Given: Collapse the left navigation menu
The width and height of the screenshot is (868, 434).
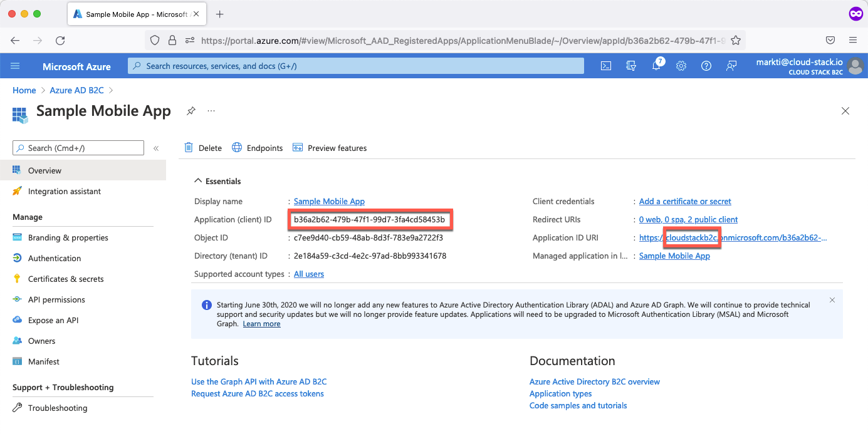Looking at the screenshot, I should (x=156, y=148).
